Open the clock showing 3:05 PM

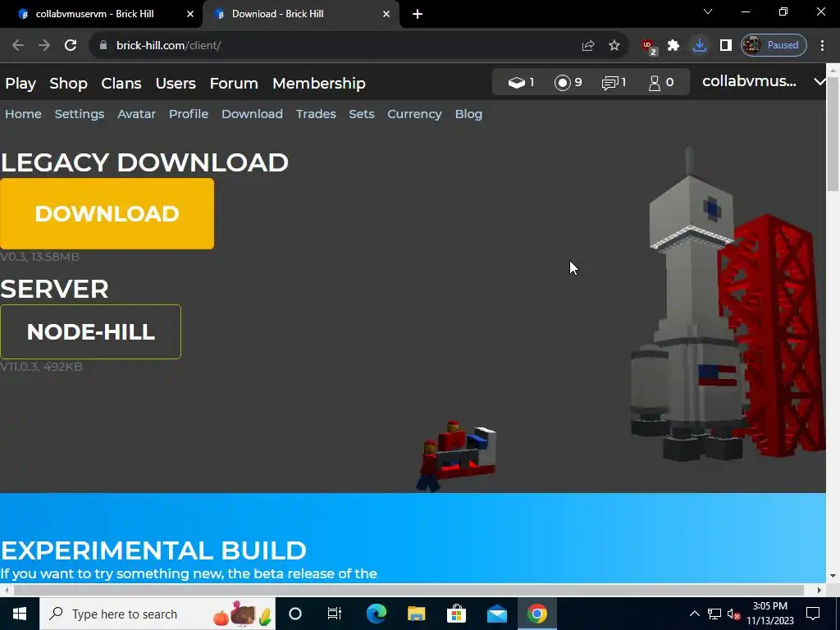point(770,614)
